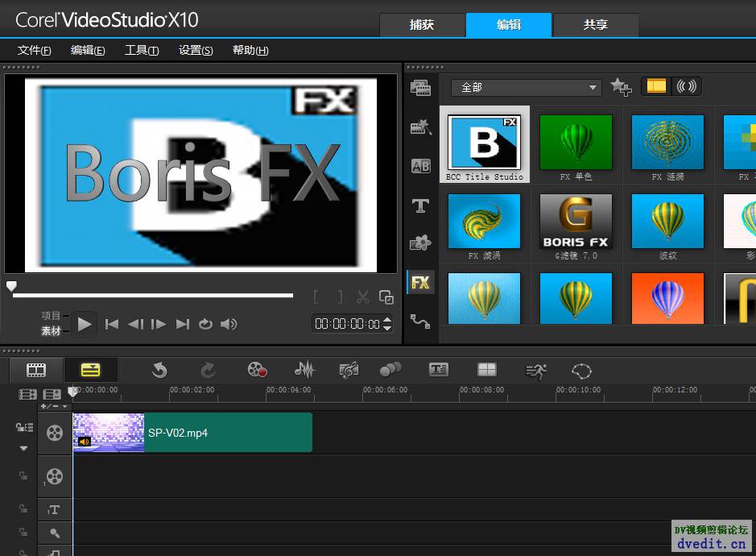756x556 pixels.
Task: Open the 工具(T) menu
Action: click(x=142, y=50)
